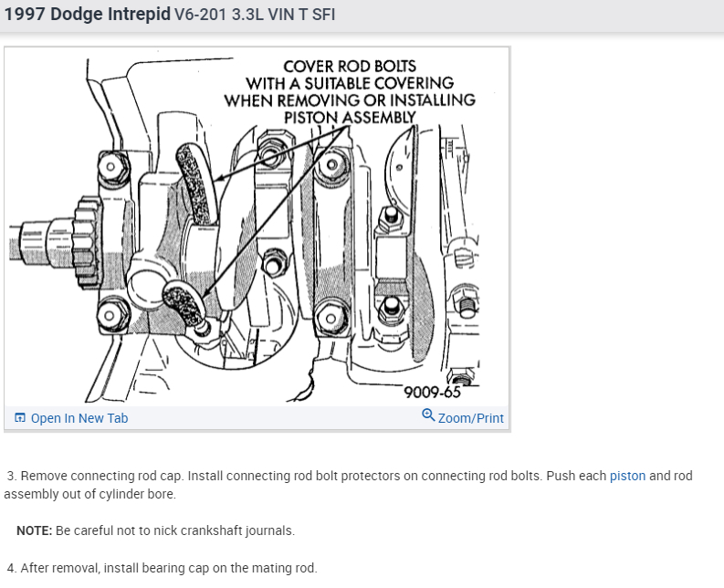Click the bold NOTE: label

coord(35,530)
